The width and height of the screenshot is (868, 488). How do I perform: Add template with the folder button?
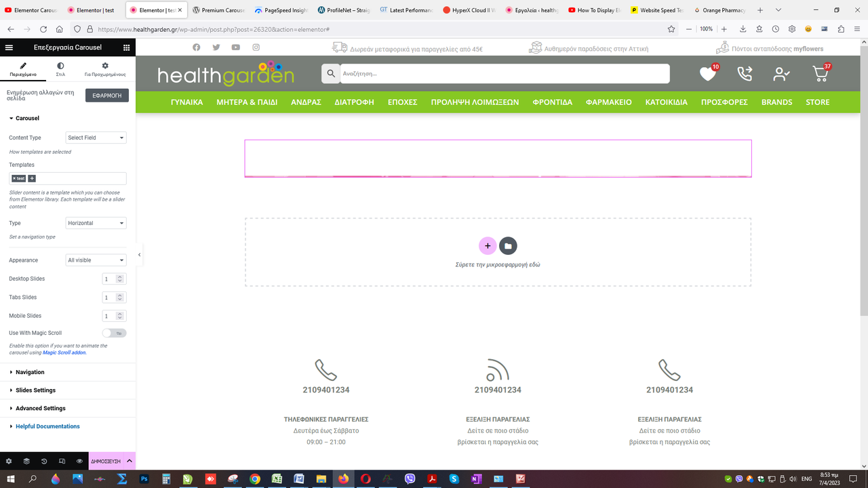point(508,246)
